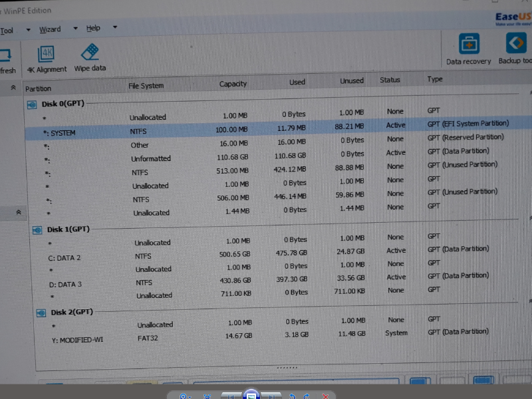Launch Data recovery from the toolbar

tap(469, 49)
